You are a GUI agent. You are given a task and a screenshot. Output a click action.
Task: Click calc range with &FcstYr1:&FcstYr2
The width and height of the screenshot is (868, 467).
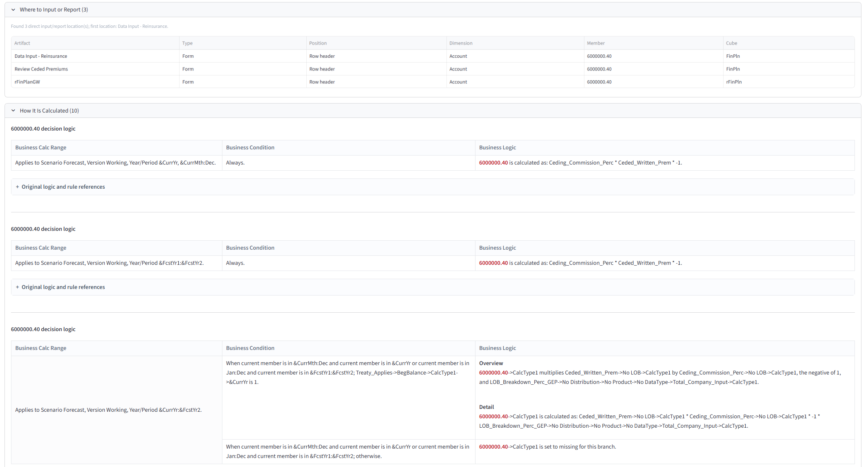click(x=110, y=263)
